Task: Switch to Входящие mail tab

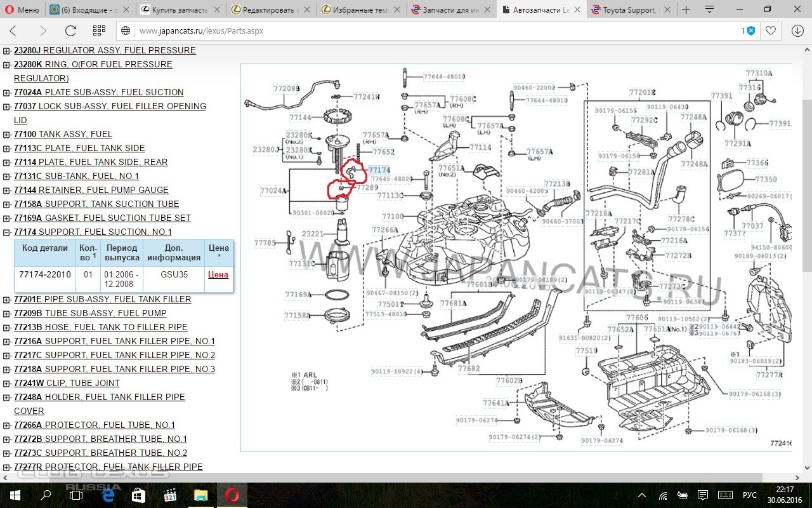Action: (x=90, y=10)
